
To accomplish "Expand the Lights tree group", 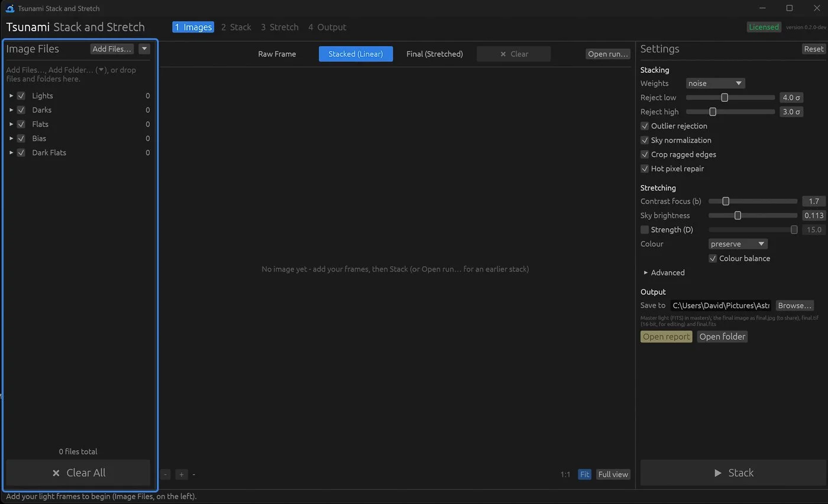I will pyautogui.click(x=11, y=96).
